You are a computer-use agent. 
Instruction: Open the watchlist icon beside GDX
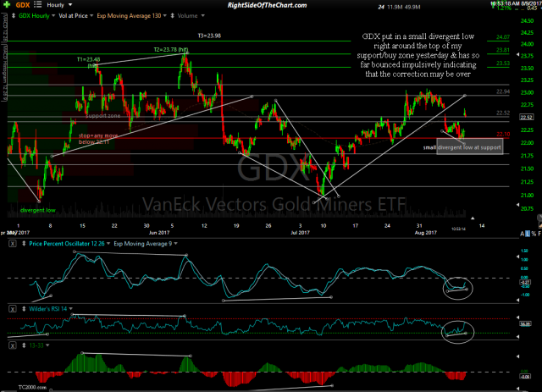coord(37,4)
